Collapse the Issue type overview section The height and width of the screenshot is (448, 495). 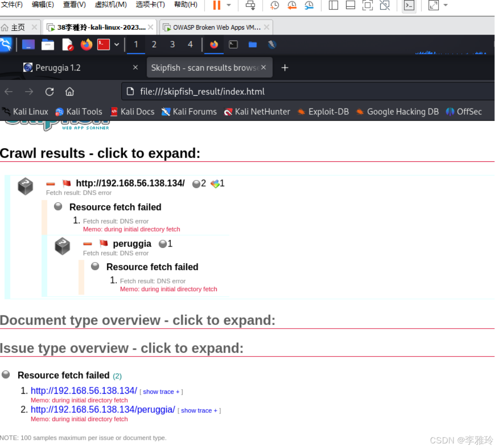pos(122,348)
